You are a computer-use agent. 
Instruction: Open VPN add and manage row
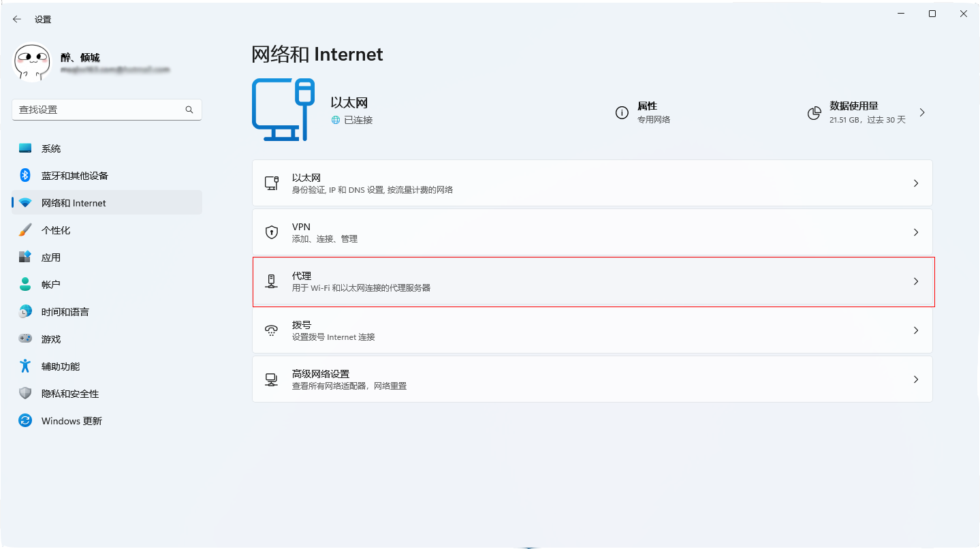click(592, 232)
